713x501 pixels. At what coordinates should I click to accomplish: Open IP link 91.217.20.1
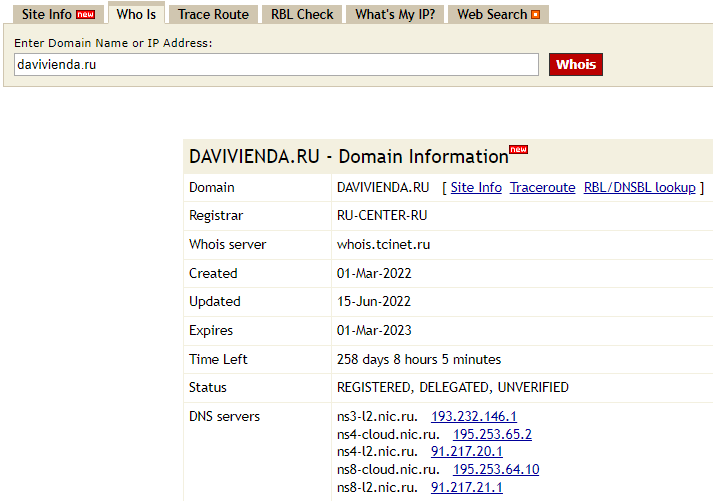tap(467, 451)
